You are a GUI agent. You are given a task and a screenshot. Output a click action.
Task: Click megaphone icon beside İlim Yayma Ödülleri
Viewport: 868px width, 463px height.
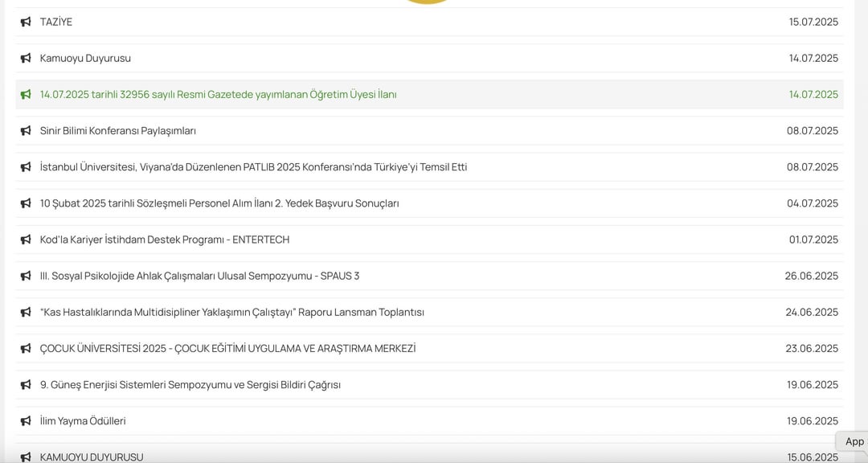coord(26,421)
